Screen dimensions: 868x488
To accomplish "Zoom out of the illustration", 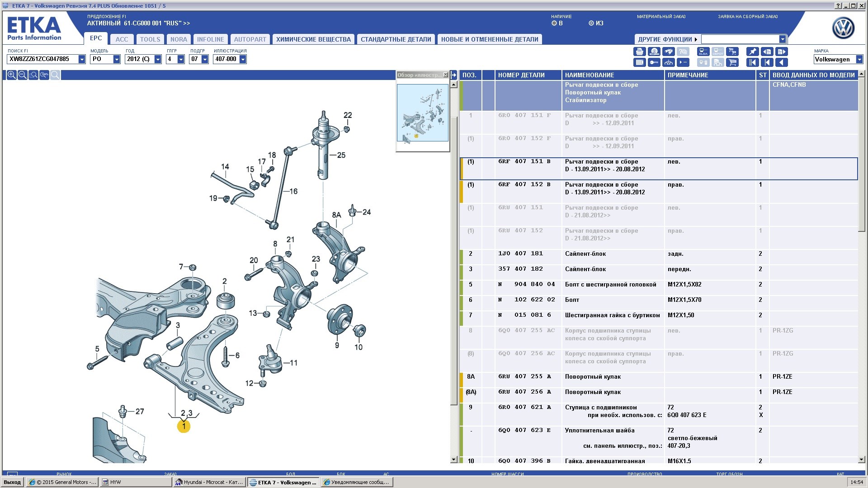I will click(x=22, y=75).
